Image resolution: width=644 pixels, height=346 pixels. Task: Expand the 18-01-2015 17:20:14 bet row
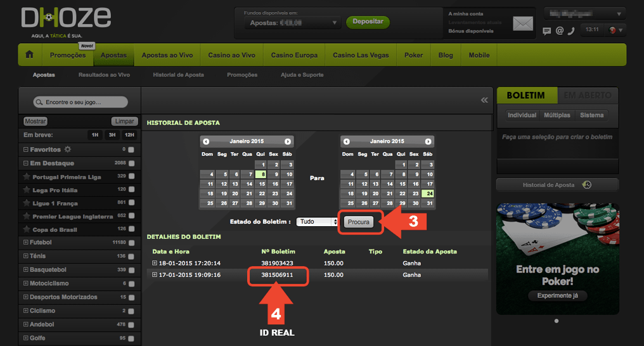(155, 263)
